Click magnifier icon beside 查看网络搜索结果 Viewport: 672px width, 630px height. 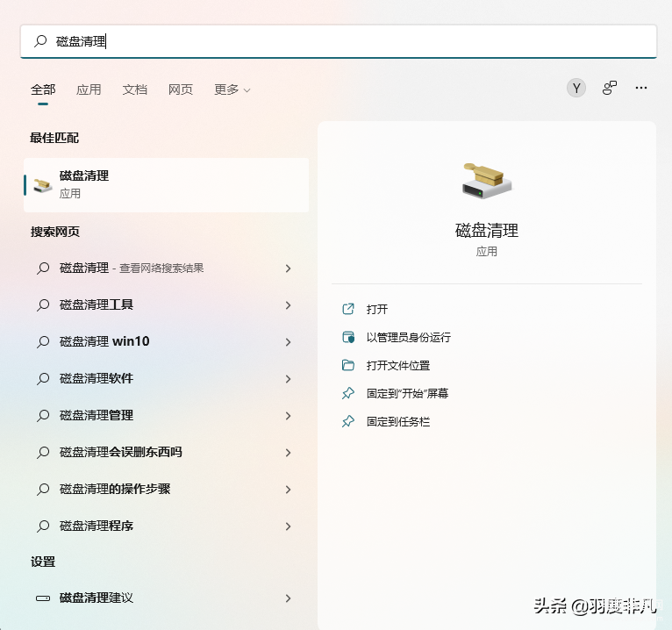point(43,268)
